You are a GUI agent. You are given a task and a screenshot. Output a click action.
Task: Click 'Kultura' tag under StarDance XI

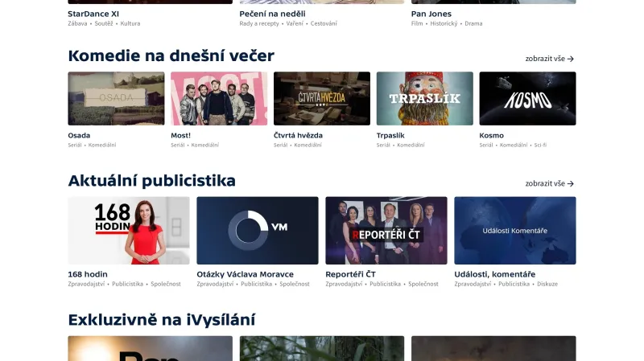click(130, 24)
